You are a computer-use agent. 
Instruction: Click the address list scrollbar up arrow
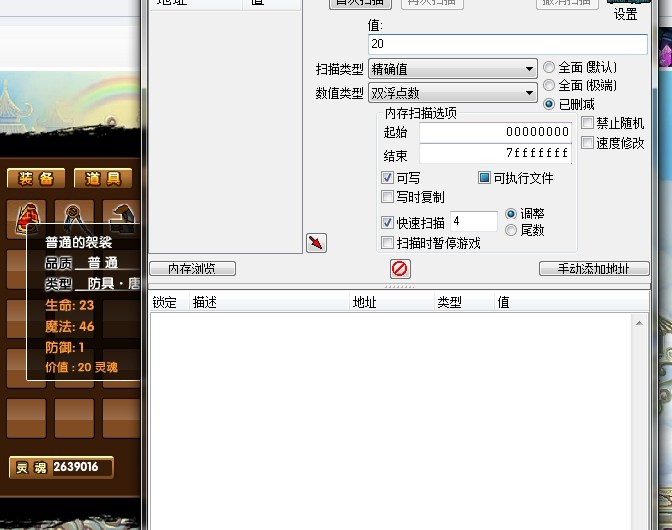(639, 323)
